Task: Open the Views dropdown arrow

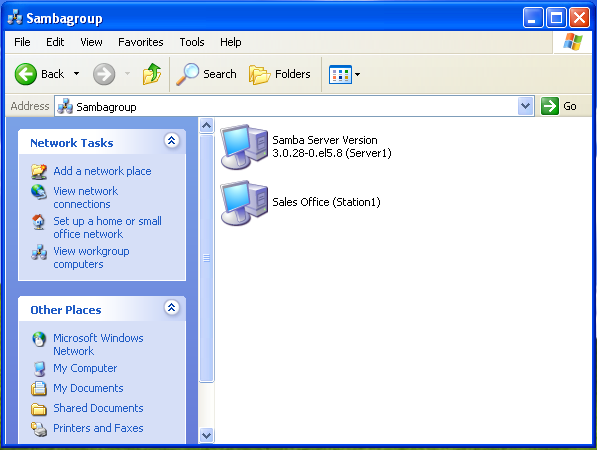Action: coord(358,74)
